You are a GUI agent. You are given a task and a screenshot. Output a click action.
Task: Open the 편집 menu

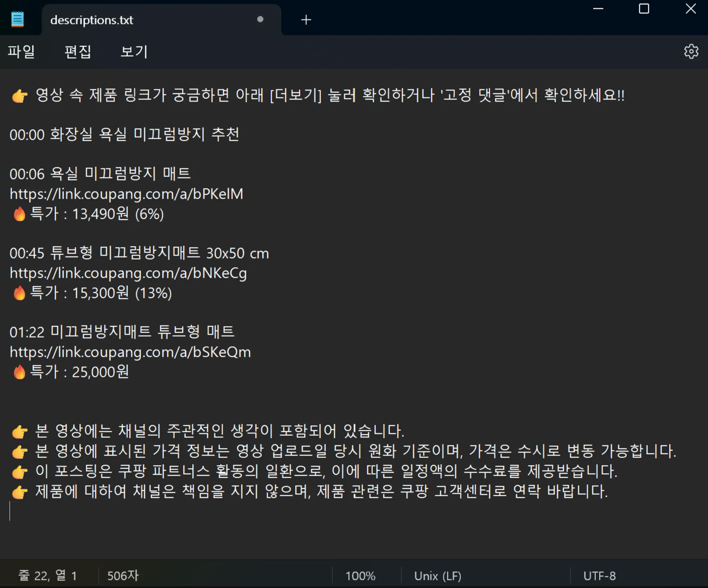pyautogui.click(x=78, y=52)
